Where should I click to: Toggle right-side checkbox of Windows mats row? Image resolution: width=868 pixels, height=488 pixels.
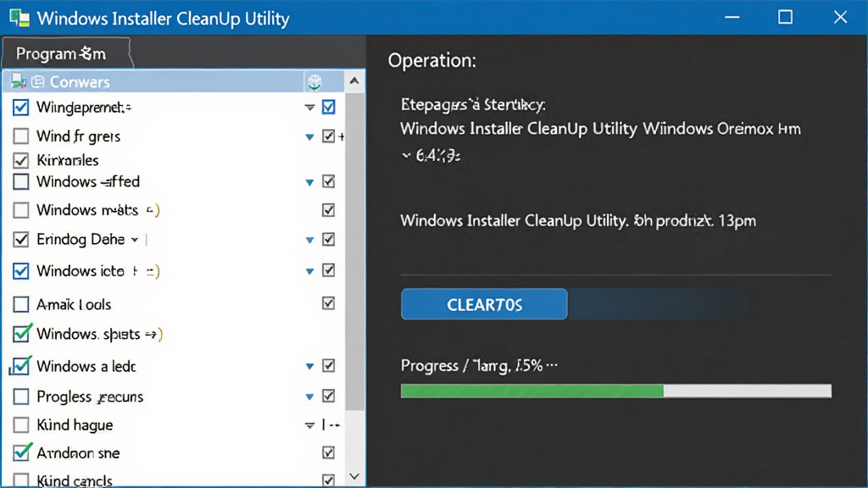click(x=328, y=210)
